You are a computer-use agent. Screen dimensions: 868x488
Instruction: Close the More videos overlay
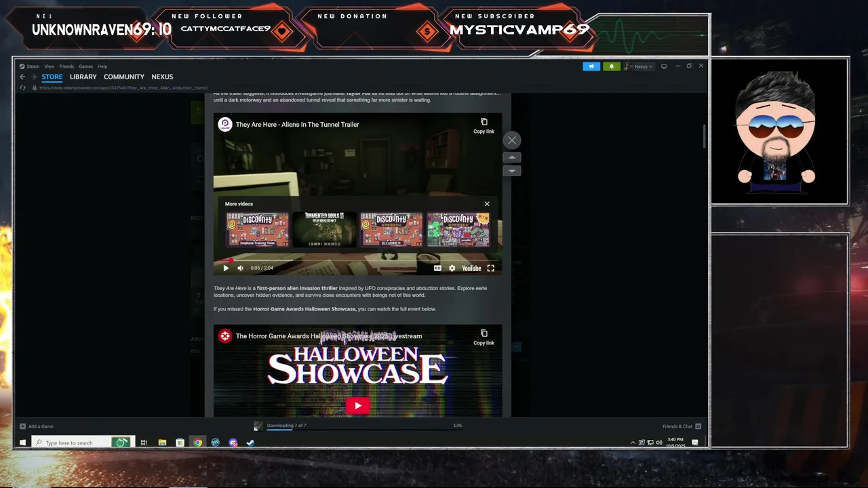click(487, 203)
